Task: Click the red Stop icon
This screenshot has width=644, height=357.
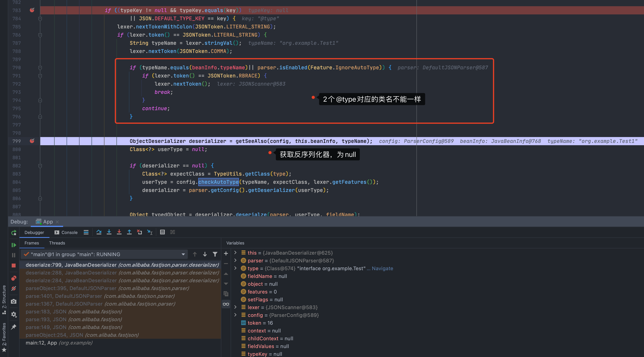Action: (13, 265)
